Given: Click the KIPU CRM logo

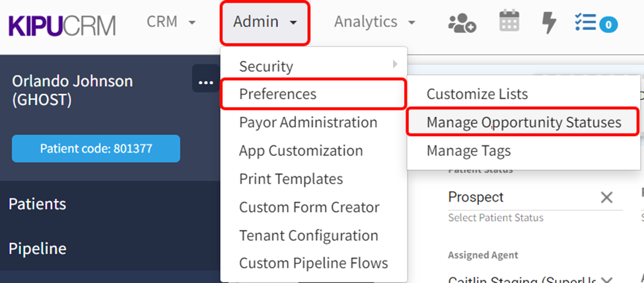Looking at the screenshot, I should point(61,24).
